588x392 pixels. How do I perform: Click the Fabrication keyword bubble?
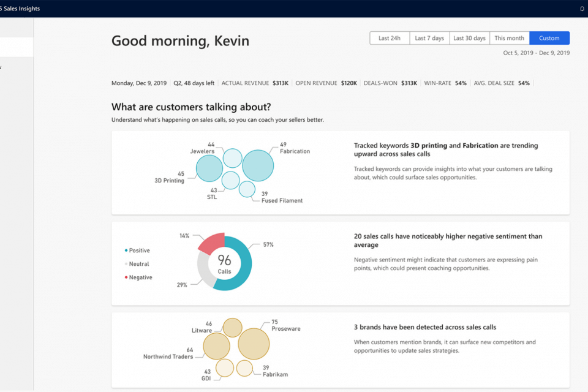[258, 165]
